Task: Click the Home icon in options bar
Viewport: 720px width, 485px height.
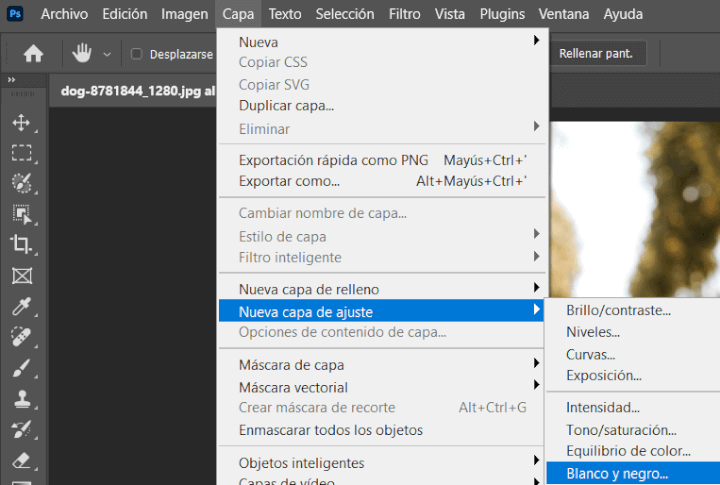Action: tap(33, 54)
